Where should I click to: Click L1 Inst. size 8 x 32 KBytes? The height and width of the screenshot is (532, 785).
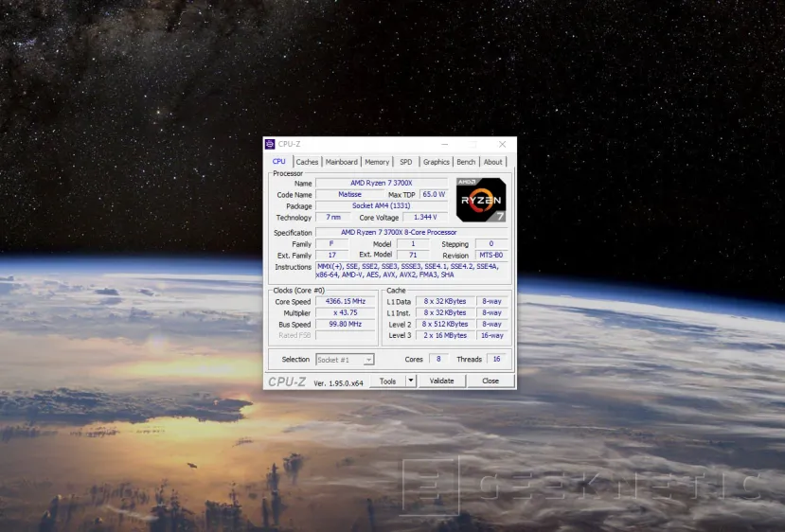pyautogui.click(x=444, y=312)
